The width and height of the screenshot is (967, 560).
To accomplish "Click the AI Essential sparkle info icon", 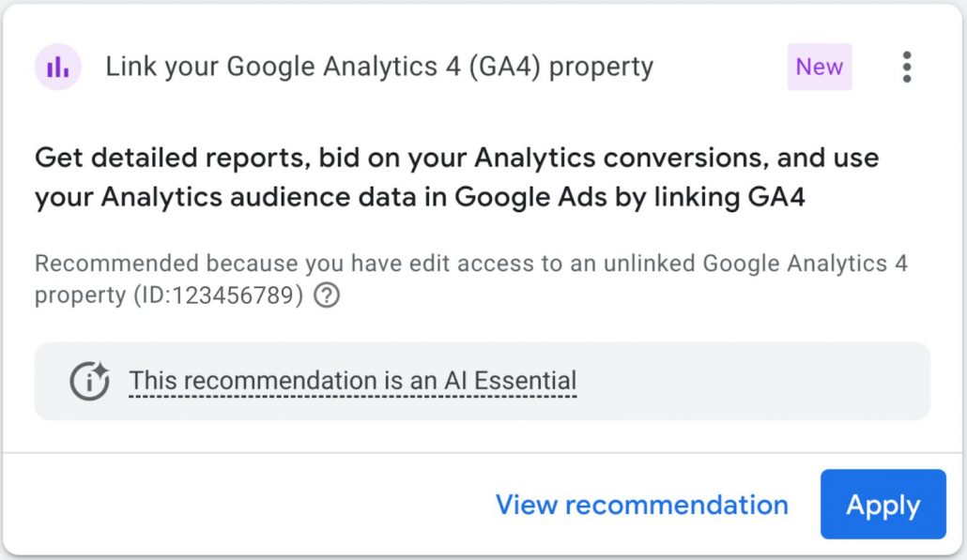I will tap(90, 381).
